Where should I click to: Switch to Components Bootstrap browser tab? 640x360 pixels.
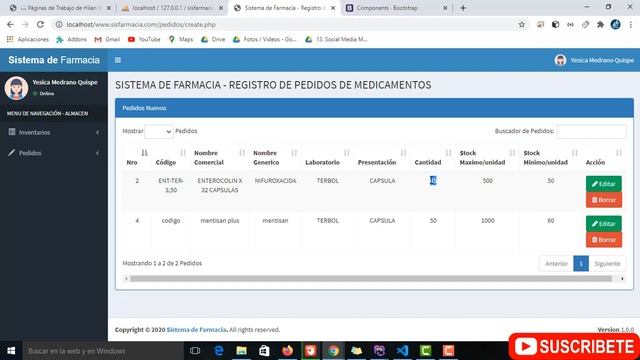point(396,8)
